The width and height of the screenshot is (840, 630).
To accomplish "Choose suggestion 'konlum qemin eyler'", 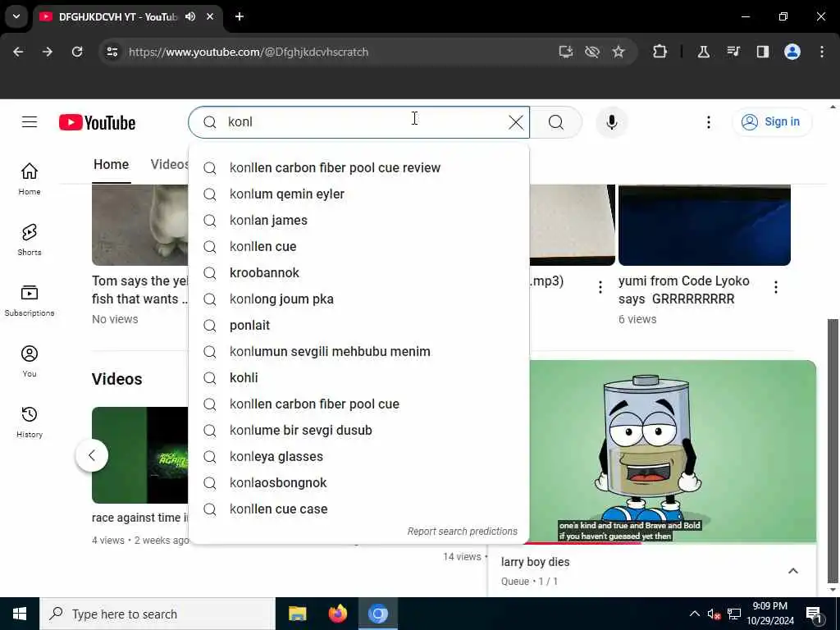I will click(359, 194).
